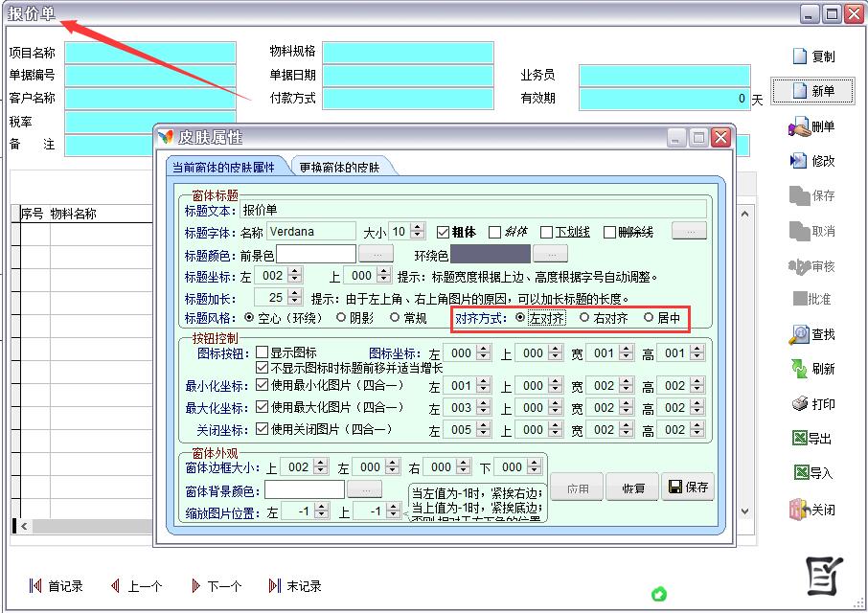Select the 当前窗体的皮肤属性 tab

point(223,167)
